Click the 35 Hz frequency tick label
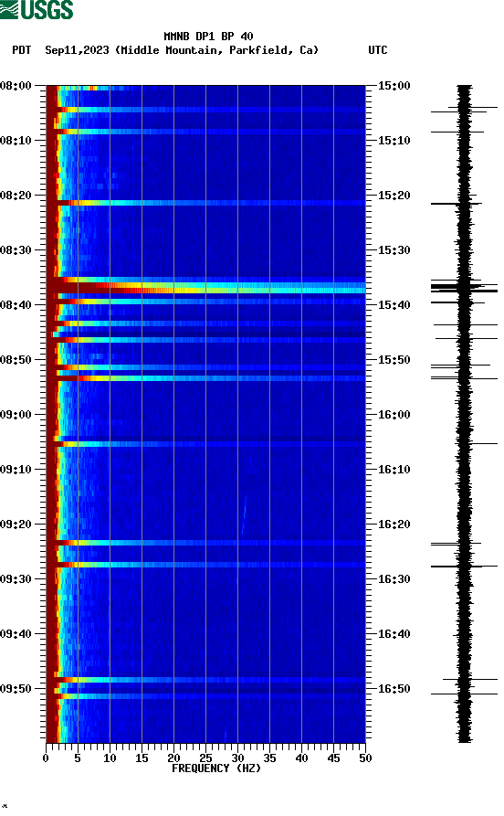 coord(269,758)
